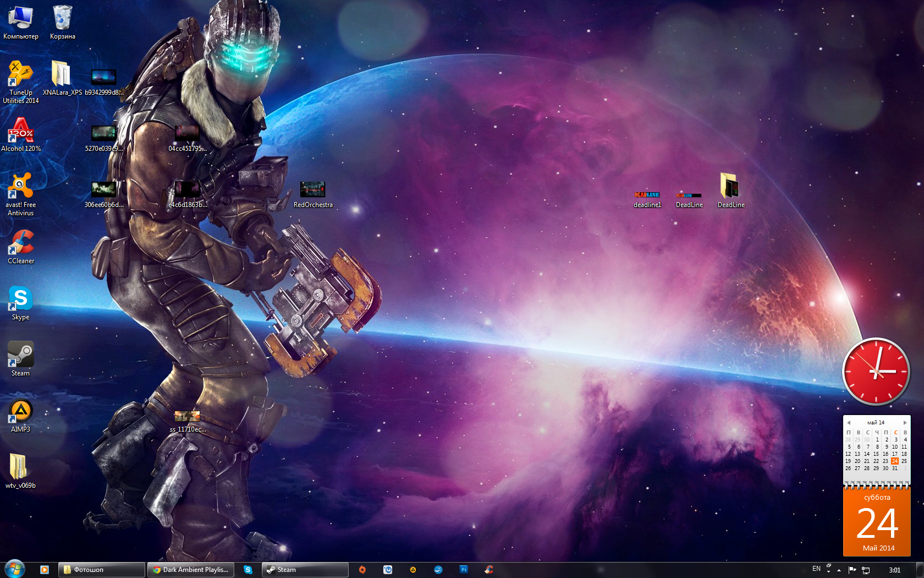Open the Компьютер desktop icon
This screenshot has height=578, width=924.
21,22
